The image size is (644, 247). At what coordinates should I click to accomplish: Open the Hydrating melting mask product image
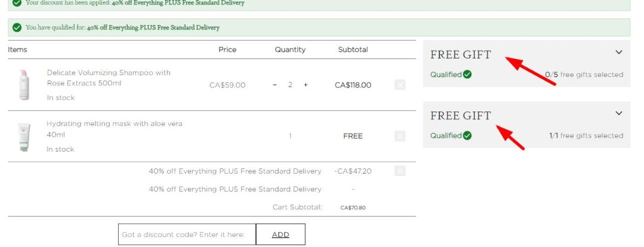pyautogui.click(x=24, y=137)
